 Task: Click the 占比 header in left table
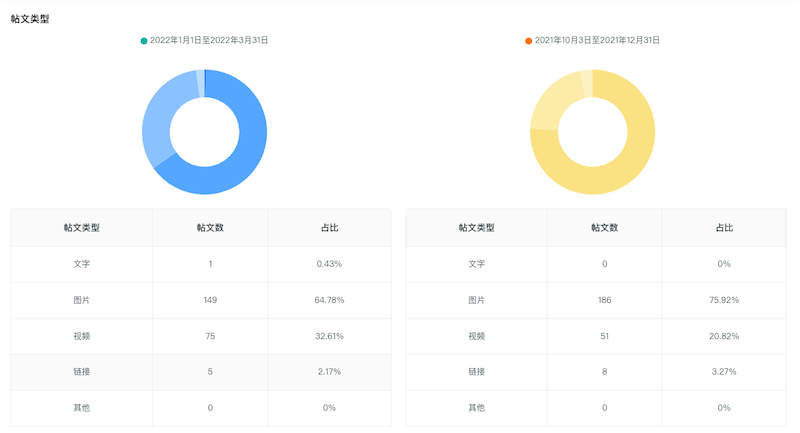329,228
